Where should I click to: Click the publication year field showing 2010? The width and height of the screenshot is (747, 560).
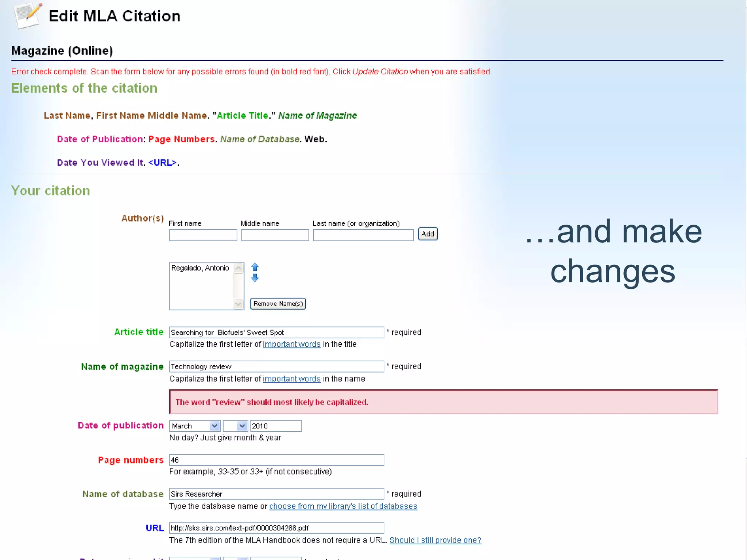(276, 426)
